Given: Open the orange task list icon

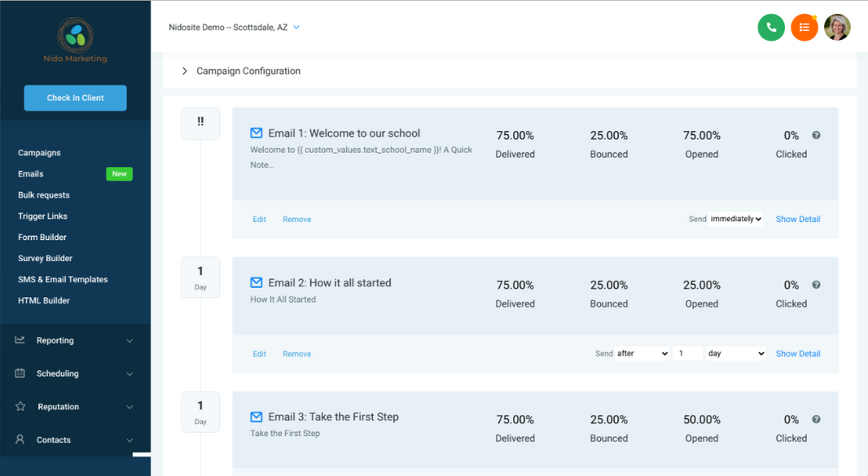Looking at the screenshot, I should pyautogui.click(x=804, y=28).
